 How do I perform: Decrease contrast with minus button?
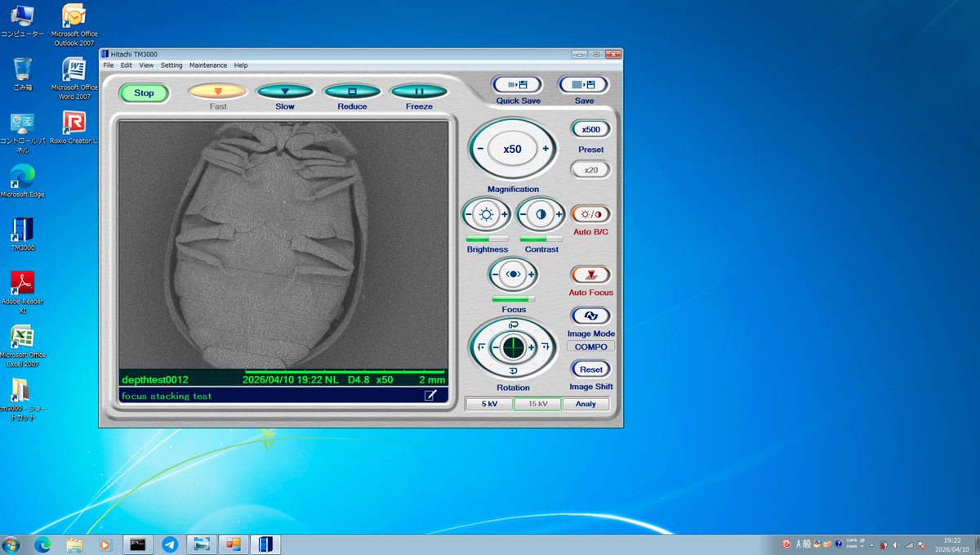point(523,215)
